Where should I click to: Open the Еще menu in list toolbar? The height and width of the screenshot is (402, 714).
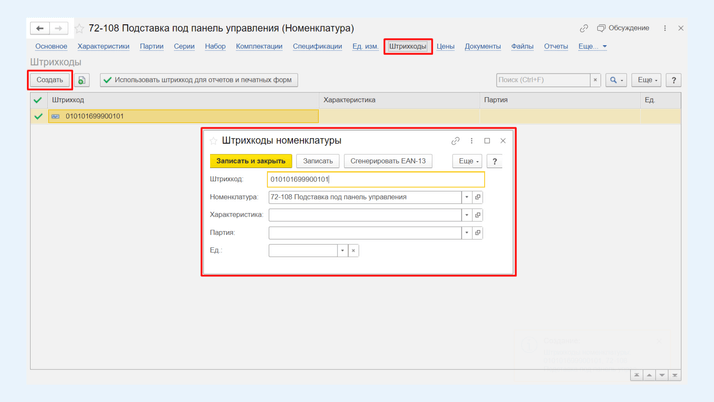coord(647,80)
